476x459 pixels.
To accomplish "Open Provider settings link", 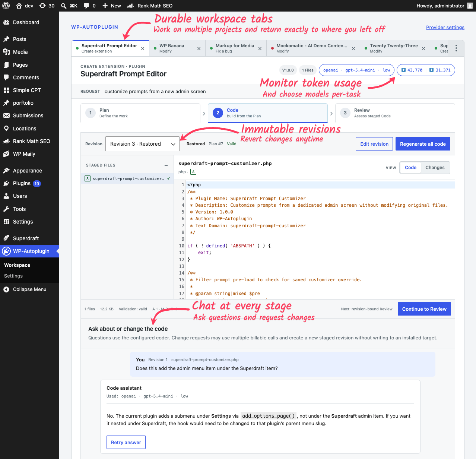I will pyautogui.click(x=445, y=28).
